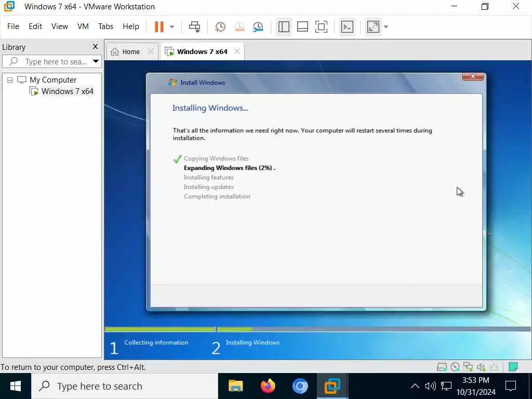Viewport: 532px width, 399px height.
Task: Open the Windows Start menu
Action: [x=15, y=386]
